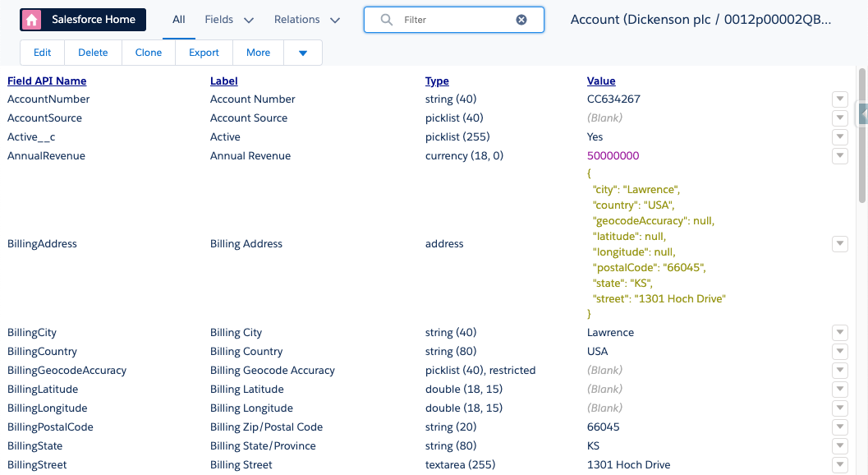Select the BillingCity field name
Viewport: 868px width, 475px height.
point(31,333)
